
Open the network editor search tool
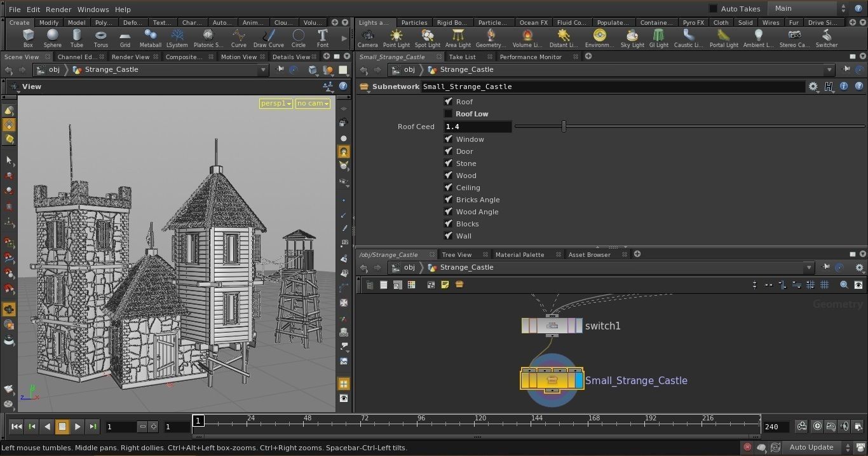tap(844, 285)
